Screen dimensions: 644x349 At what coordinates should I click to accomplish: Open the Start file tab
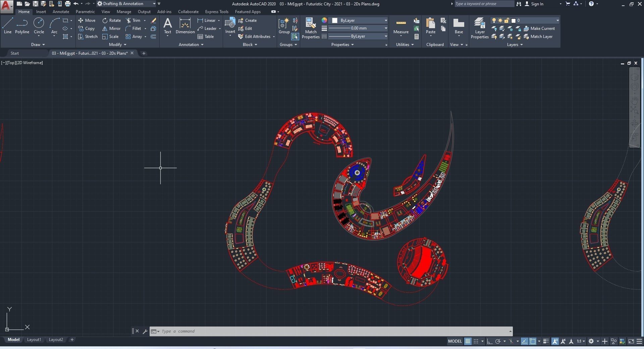pos(15,53)
